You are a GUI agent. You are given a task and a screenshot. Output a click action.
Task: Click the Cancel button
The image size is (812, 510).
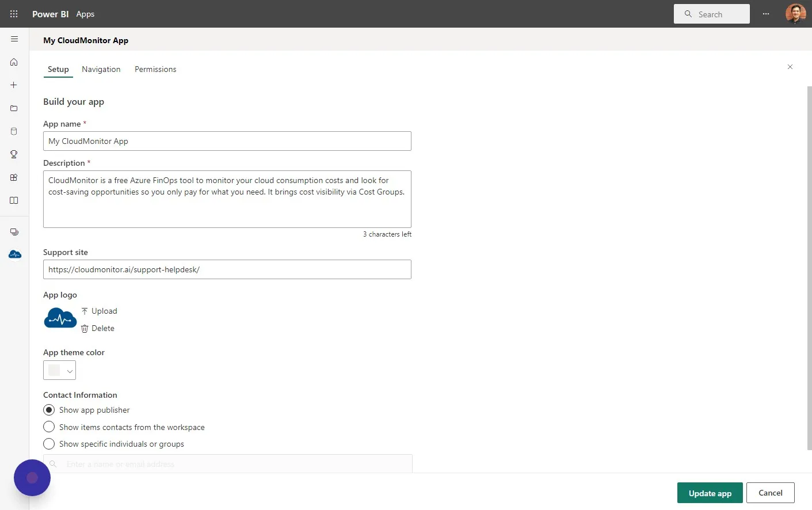771,493
